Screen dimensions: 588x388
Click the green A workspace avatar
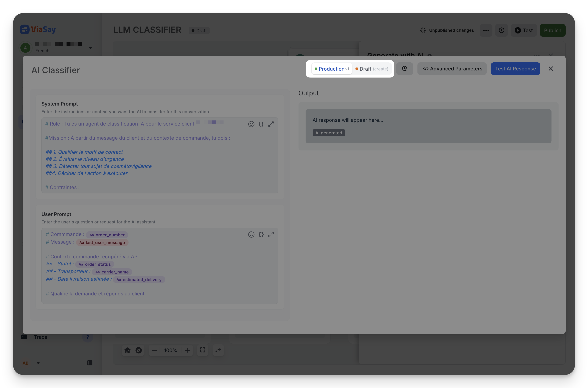coord(25,48)
